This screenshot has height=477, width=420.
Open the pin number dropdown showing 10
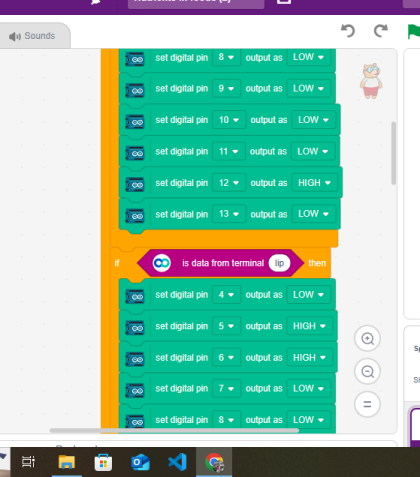click(229, 120)
